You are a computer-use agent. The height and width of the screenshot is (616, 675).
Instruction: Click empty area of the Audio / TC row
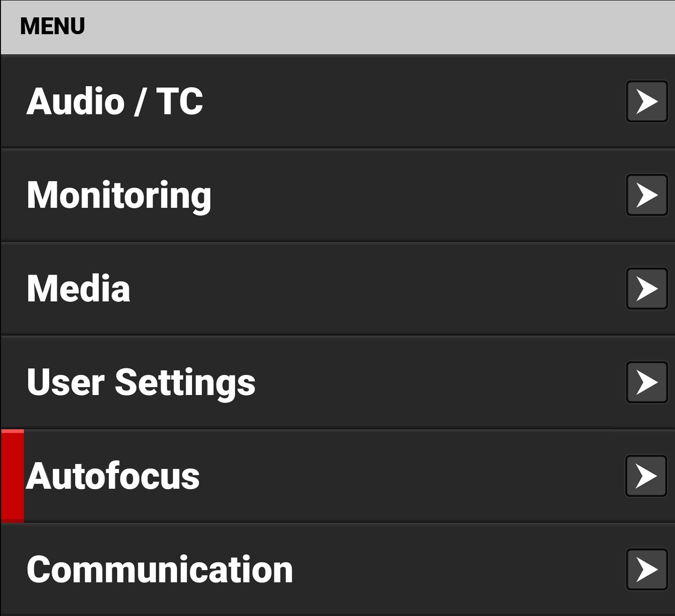point(405,102)
